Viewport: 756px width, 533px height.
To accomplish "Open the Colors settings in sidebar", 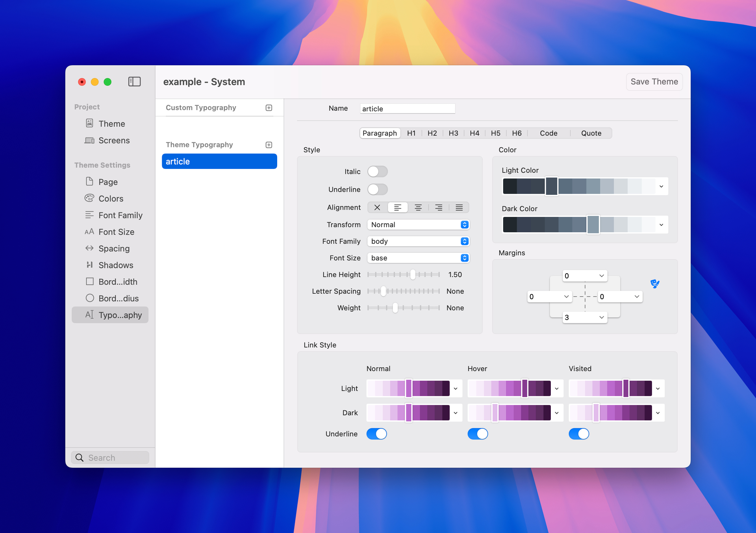I will (111, 198).
